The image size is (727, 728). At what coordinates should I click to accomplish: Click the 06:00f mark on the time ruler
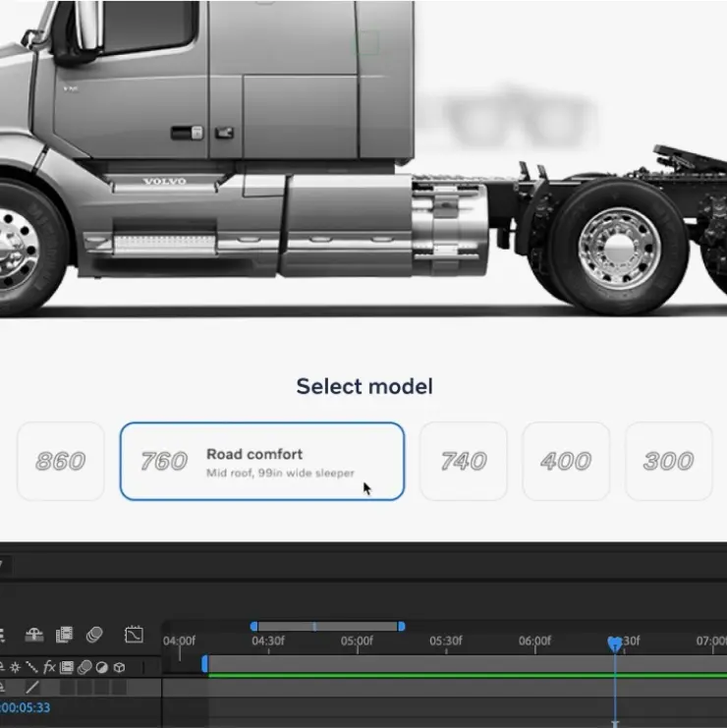(534, 642)
